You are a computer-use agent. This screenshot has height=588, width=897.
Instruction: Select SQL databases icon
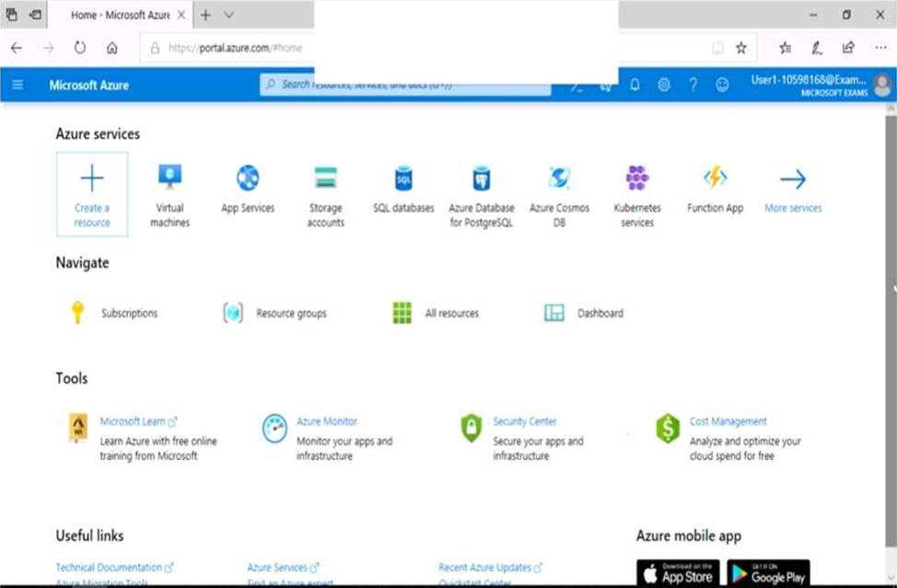point(403,178)
